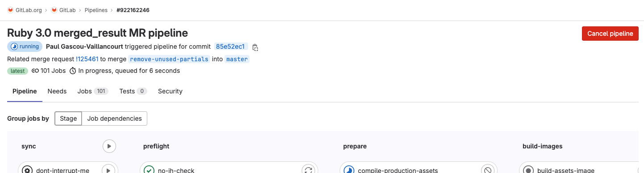Run the dont-interrupt-me job play button
The height and width of the screenshot is (173, 644).
[108, 170]
